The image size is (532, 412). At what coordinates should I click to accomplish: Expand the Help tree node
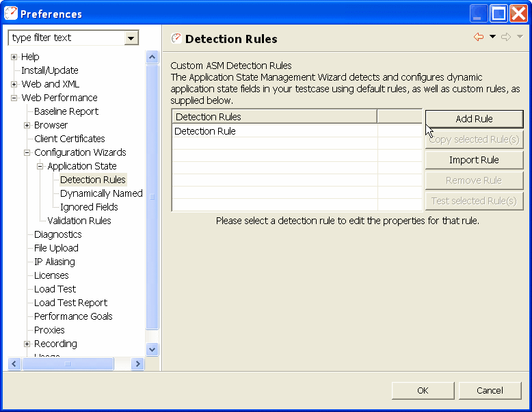pyautogui.click(x=14, y=57)
